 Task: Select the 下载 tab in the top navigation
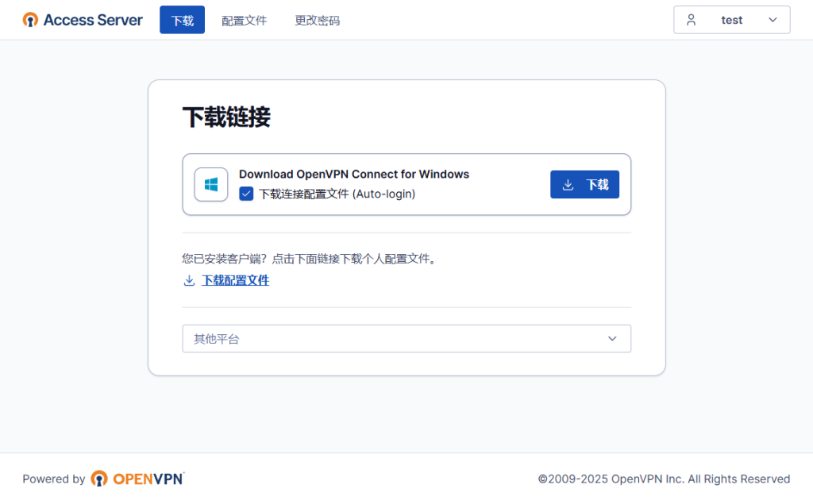point(182,21)
